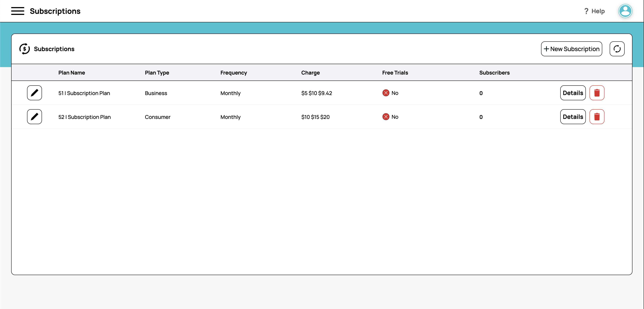This screenshot has height=309, width=644.
Task: Open Details for the Consumer plan
Action: tap(573, 117)
